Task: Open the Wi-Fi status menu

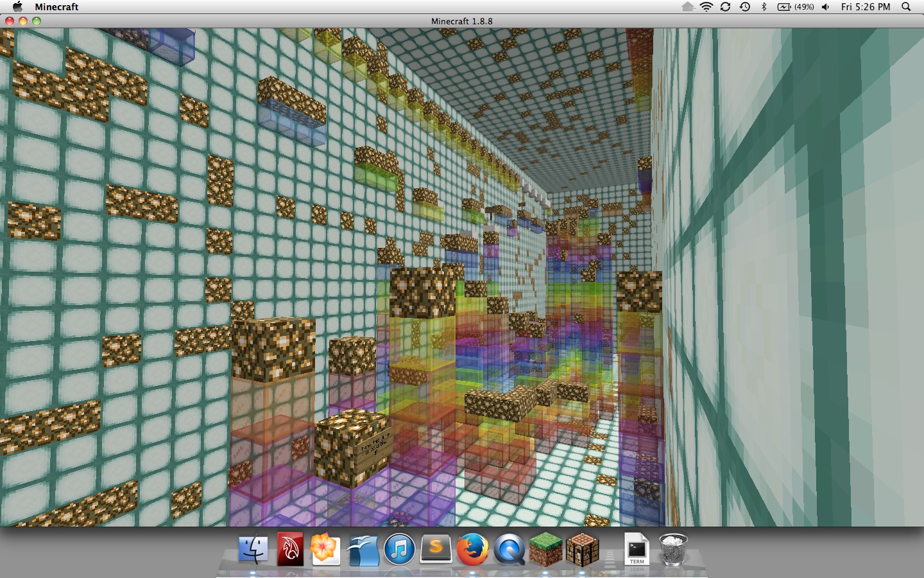Action: [706, 6]
